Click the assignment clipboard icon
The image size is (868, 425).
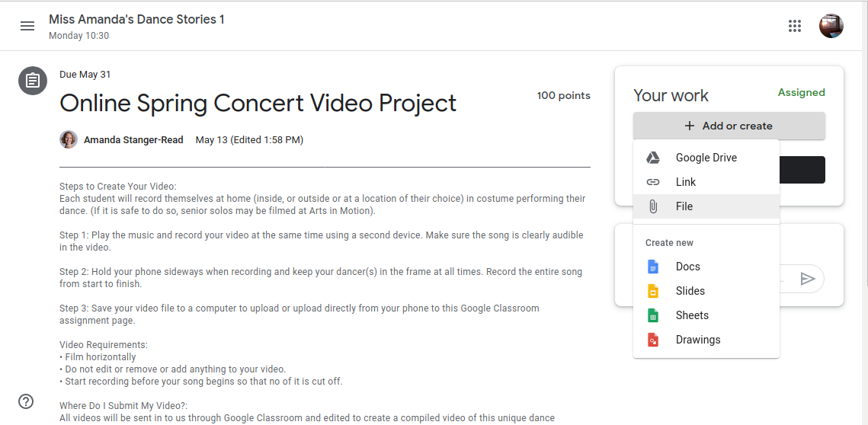coord(33,81)
